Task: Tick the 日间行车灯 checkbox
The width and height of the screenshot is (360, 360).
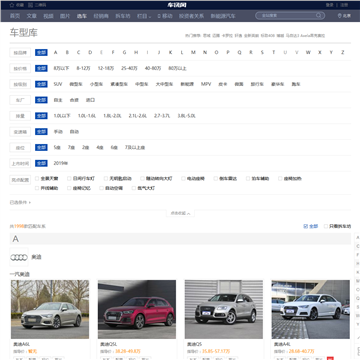Action: [69, 179]
